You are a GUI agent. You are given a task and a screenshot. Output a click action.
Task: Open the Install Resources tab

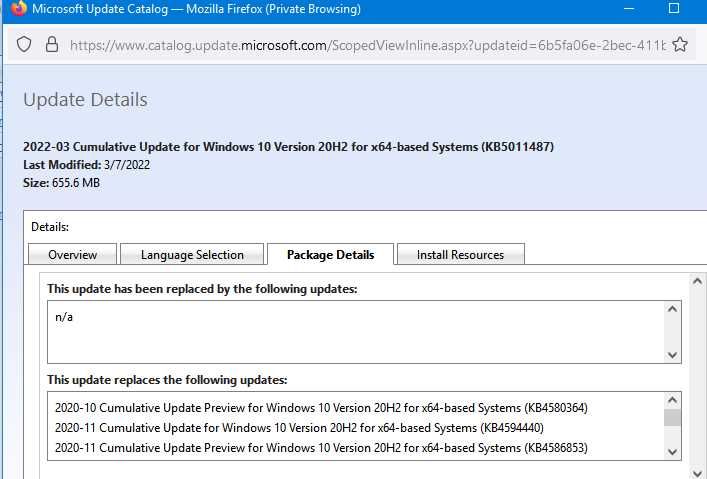[x=460, y=254]
